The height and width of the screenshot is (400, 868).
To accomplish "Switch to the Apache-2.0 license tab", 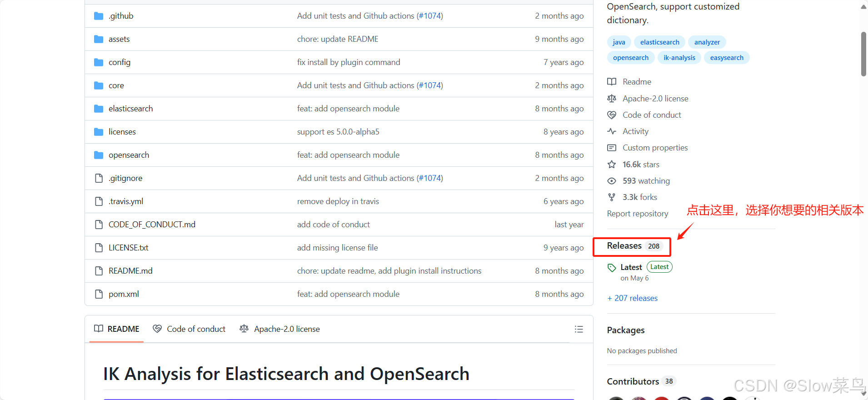I will tap(279, 329).
